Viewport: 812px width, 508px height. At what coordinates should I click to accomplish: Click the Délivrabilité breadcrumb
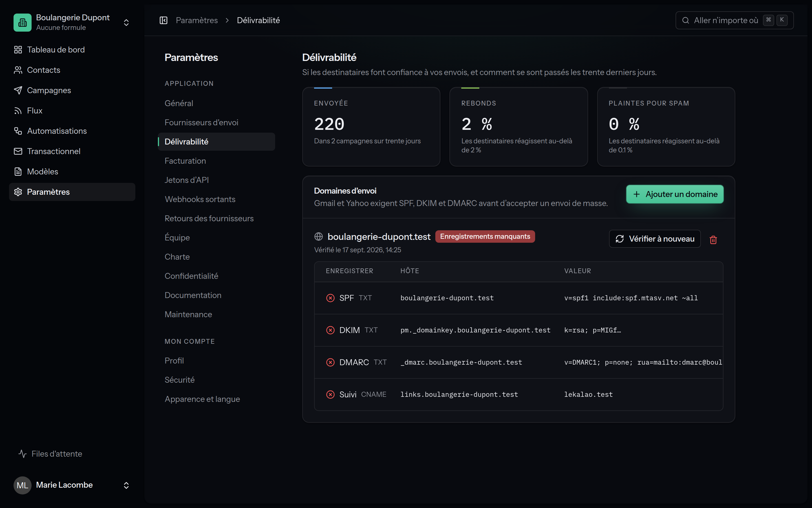(258, 21)
